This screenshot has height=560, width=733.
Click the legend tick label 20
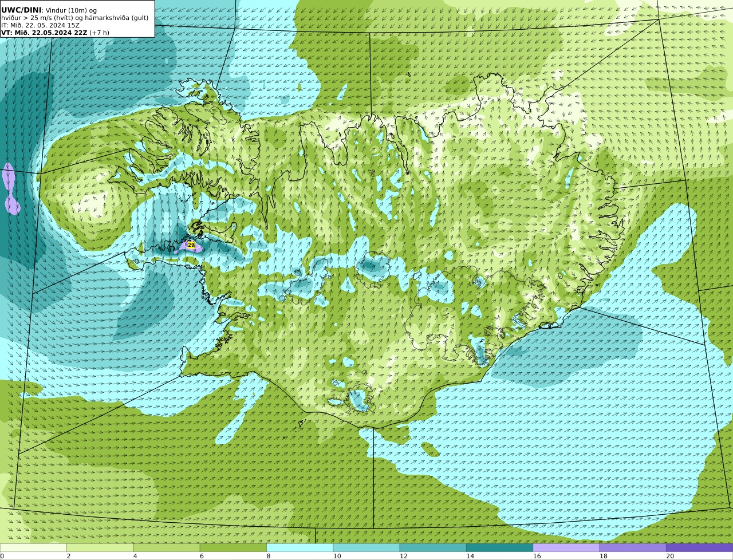point(670,556)
